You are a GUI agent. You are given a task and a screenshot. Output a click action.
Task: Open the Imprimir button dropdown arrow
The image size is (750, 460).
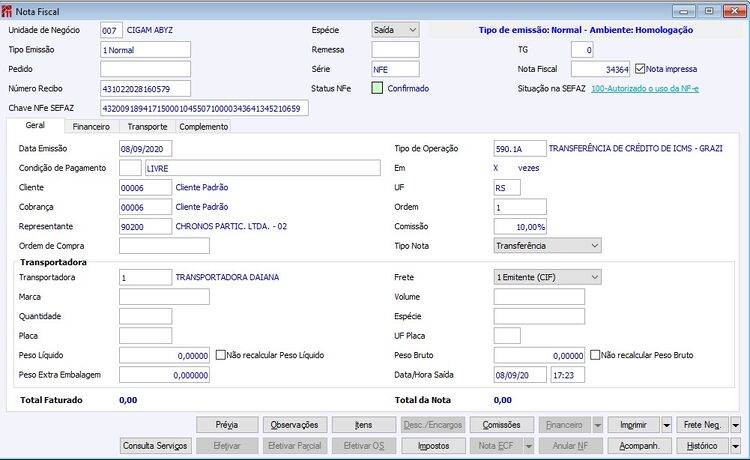pyautogui.click(x=666, y=425)
